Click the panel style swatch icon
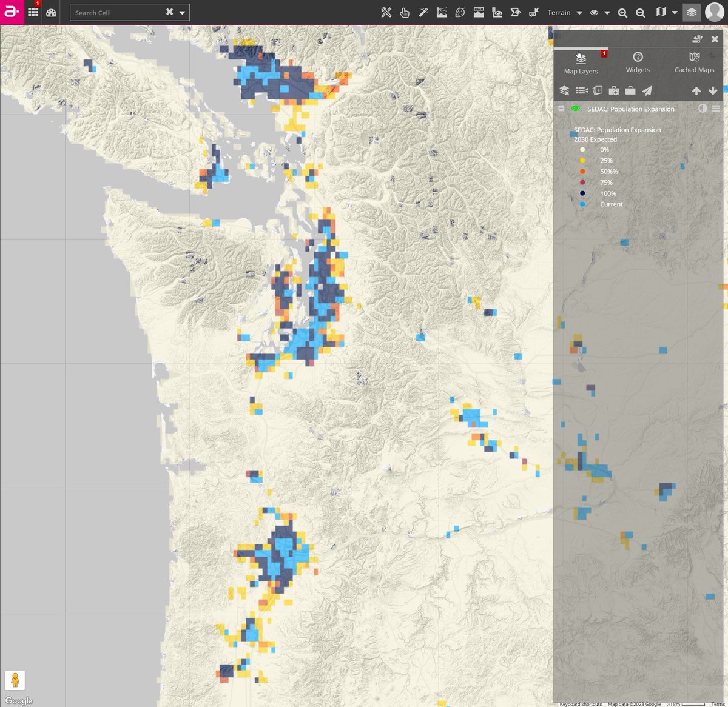 click(697, 39)
